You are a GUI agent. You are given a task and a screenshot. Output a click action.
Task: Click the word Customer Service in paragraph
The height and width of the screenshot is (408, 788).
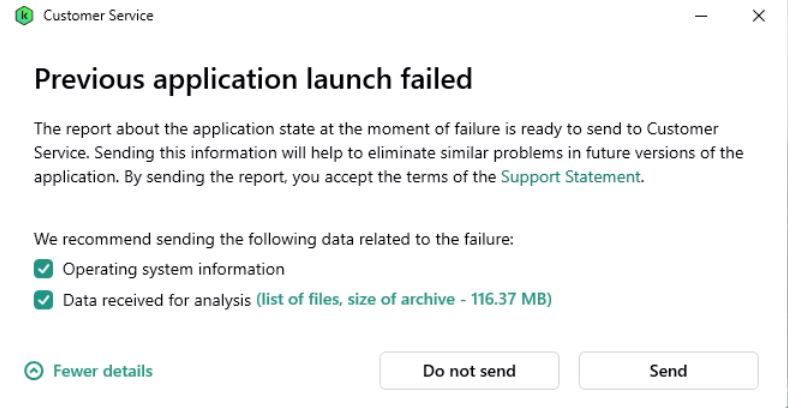[682, 129]
